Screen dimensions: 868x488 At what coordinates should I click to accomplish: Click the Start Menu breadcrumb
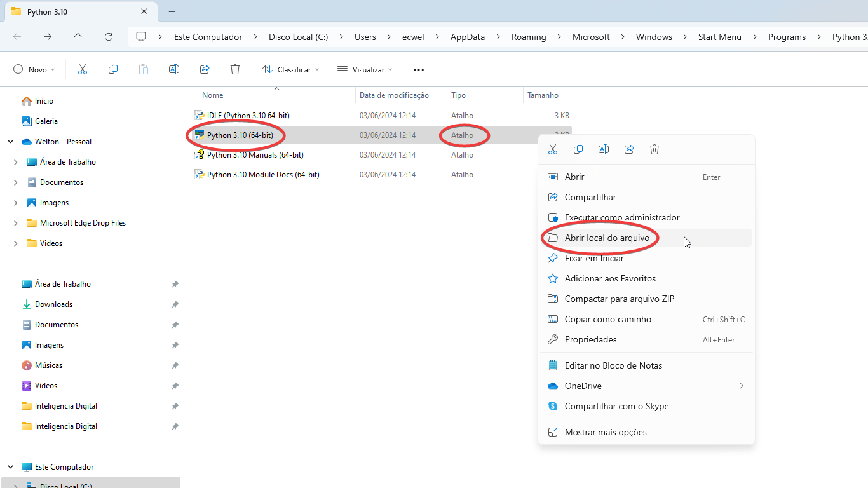(720, 37)
